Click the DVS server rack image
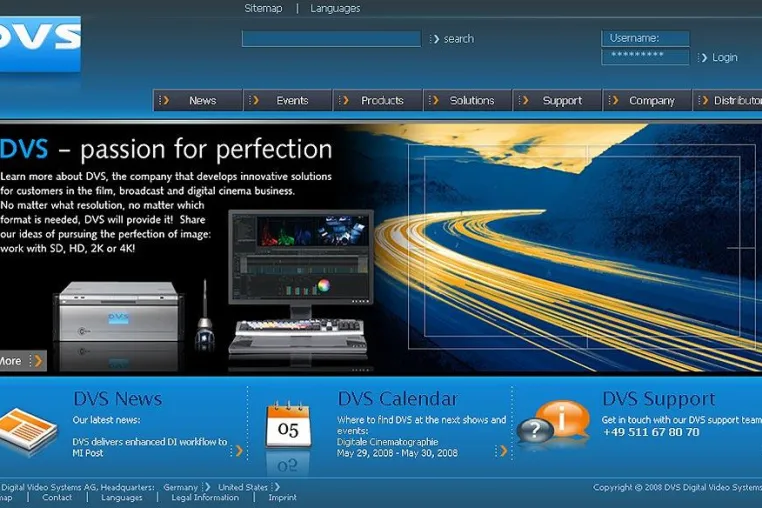This screenshot has width=762, height=508. tap(118, 311)
